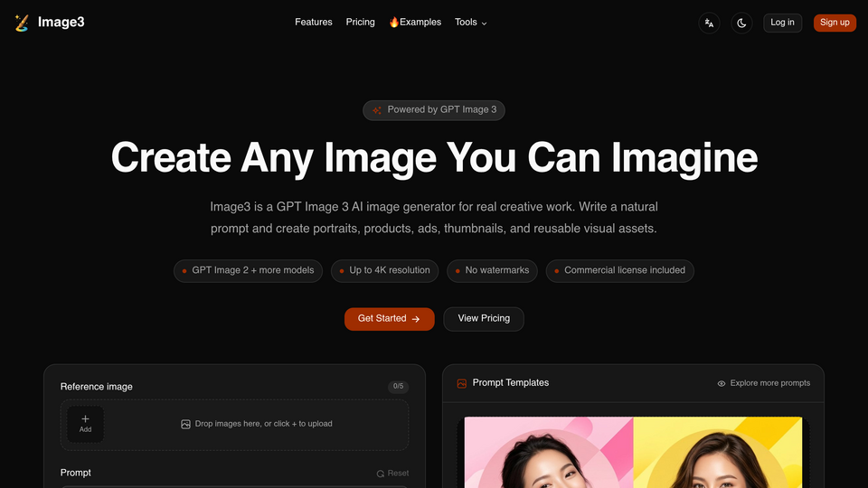
Task: Click the Add reference image plus button
Action: (x=85, y=424)
